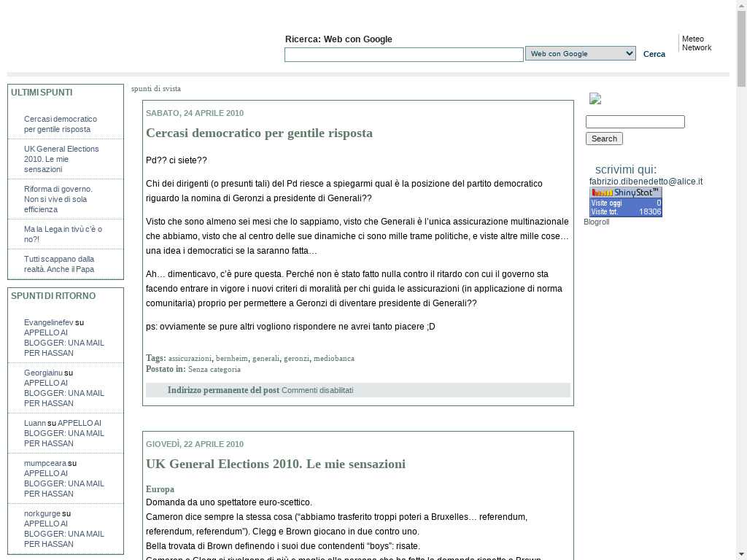Screen dimensions: 747x560
Task: Open the Web con Google dropdown
Action: (x=580, y=53)
